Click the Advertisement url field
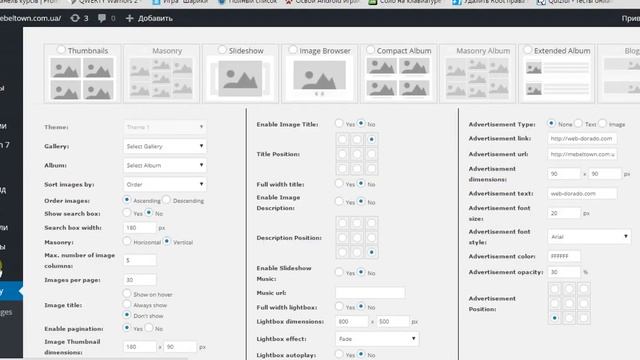Screen dimensions: 640x360 pyautogui.click(x=582, y=154)
